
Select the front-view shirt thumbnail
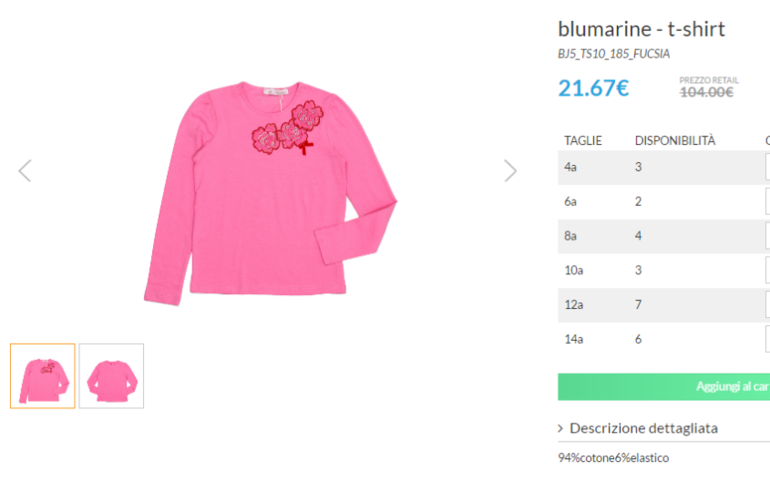(43, 376)
